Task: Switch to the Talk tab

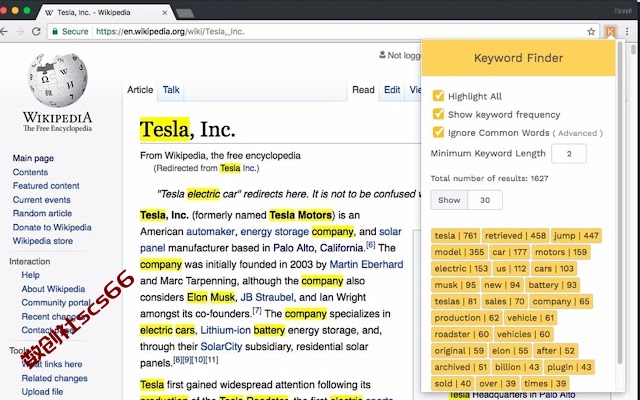Action: (171, 90)
